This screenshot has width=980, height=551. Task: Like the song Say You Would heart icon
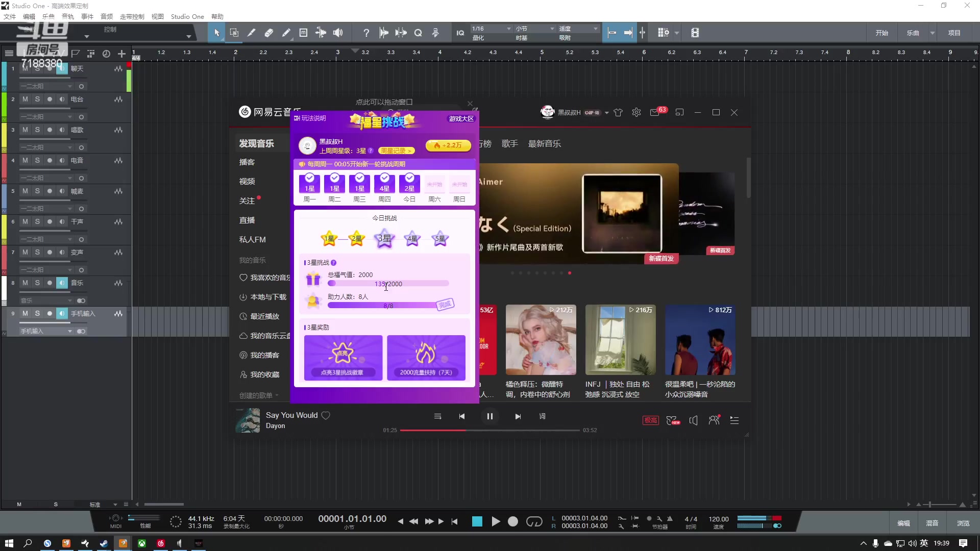pyautogui.click(x=326, y=415)
